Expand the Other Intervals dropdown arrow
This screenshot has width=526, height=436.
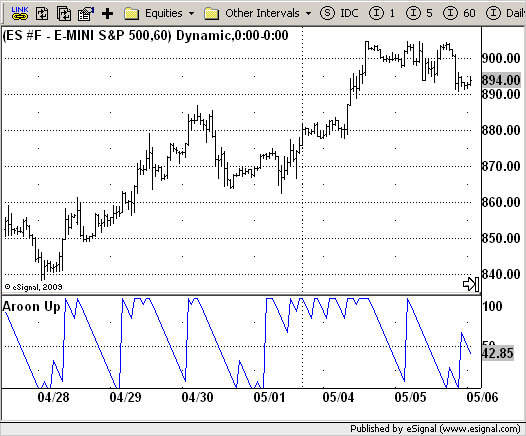pyautogui.click(x=308, y=14)
